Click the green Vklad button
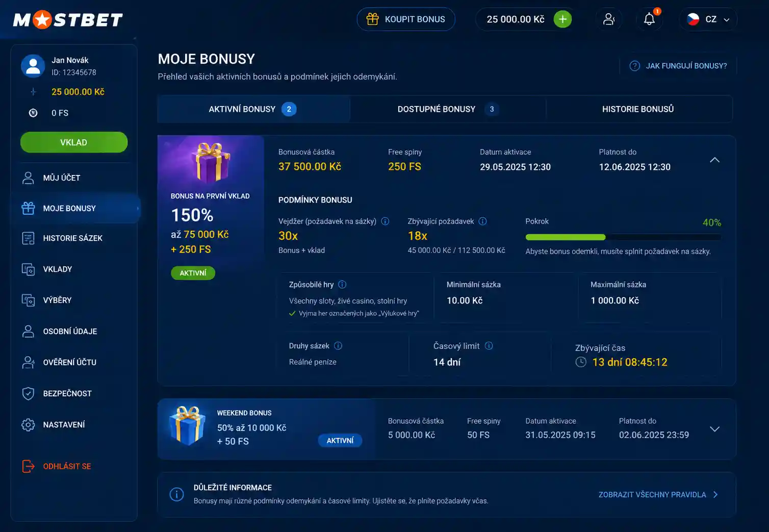Viewport: 769px width, 532px height. (74, 142)
